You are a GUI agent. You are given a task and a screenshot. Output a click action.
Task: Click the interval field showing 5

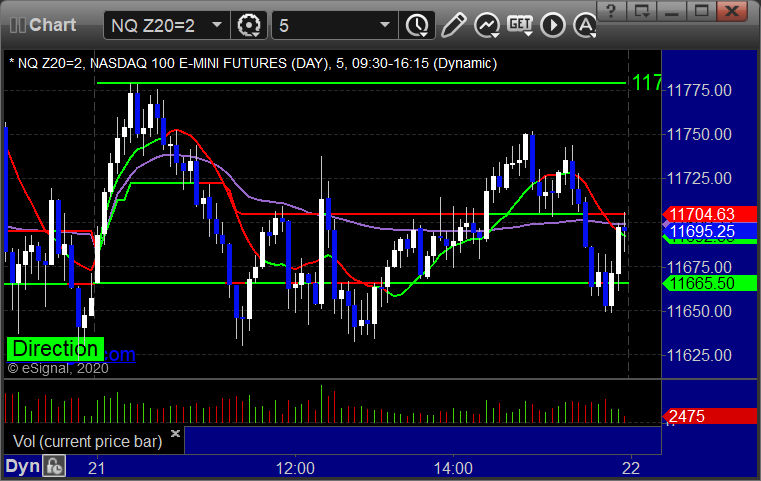(x=335, y=25)
